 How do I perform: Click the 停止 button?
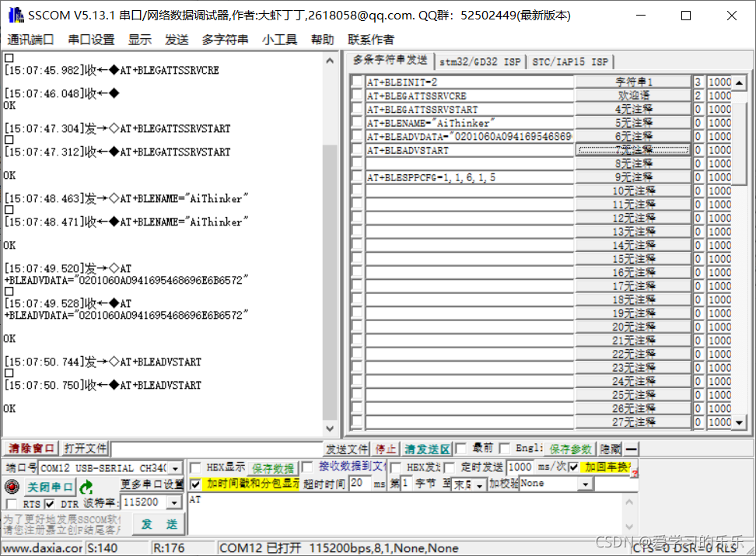pyautogui.click(x=386, y=449)
